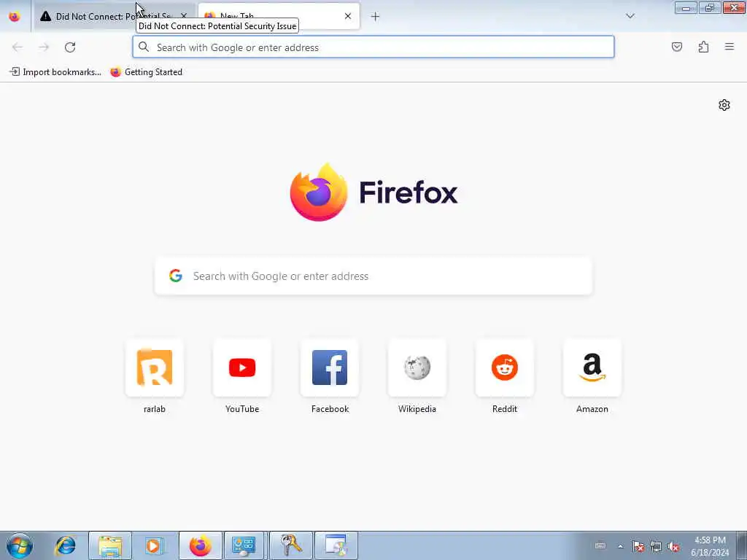Click the address bar magnifier icon
The image size is (747, 560).
[x=144, y=47]
